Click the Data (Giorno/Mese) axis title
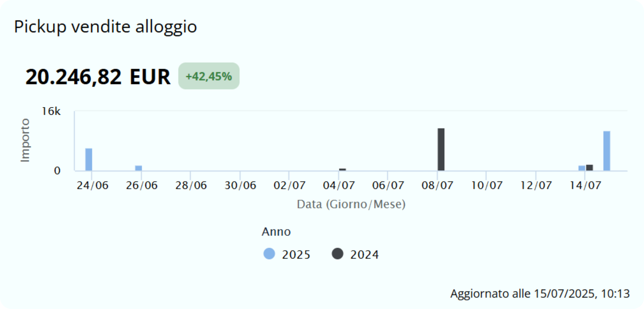Screen dimensions: 644x309 tap(351, 204)
